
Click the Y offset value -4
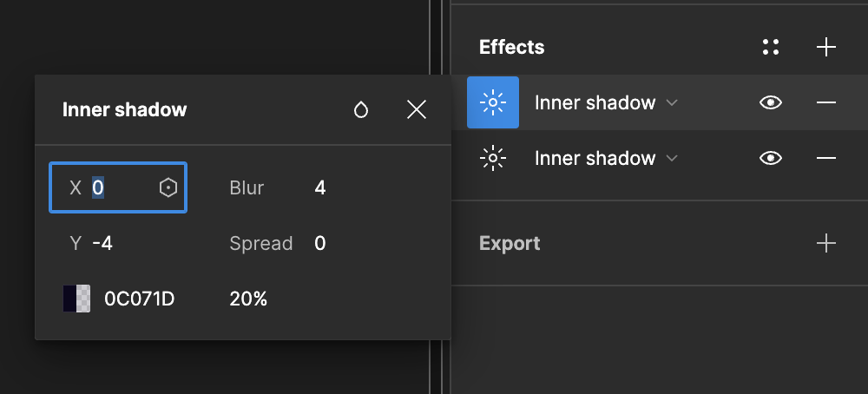(x=102, y=243)
